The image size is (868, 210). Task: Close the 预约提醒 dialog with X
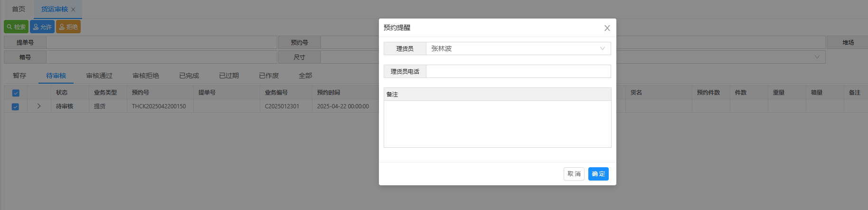(607, 28)
